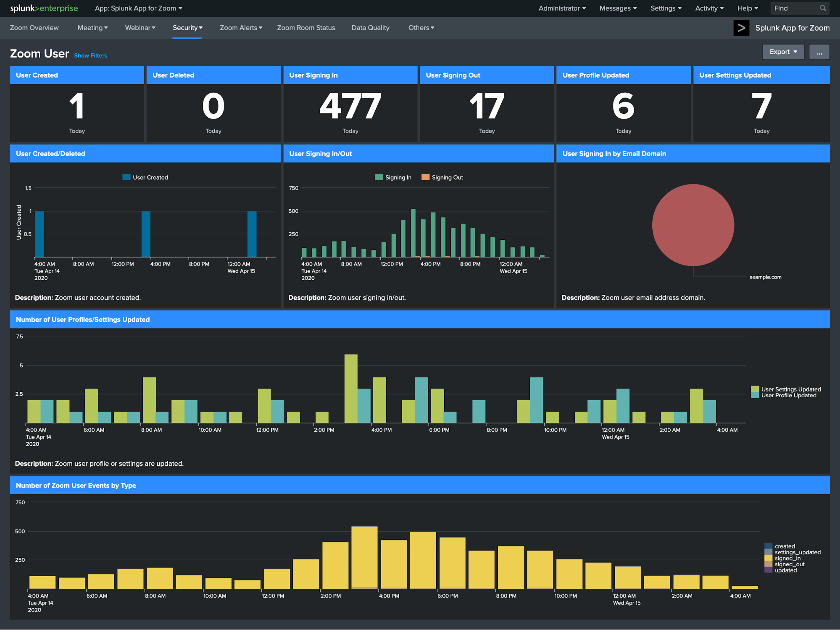Open the Export dropdown button
The height and width of the screenshot is (630, 840).
pyautogui.click(x=783, y=52)
